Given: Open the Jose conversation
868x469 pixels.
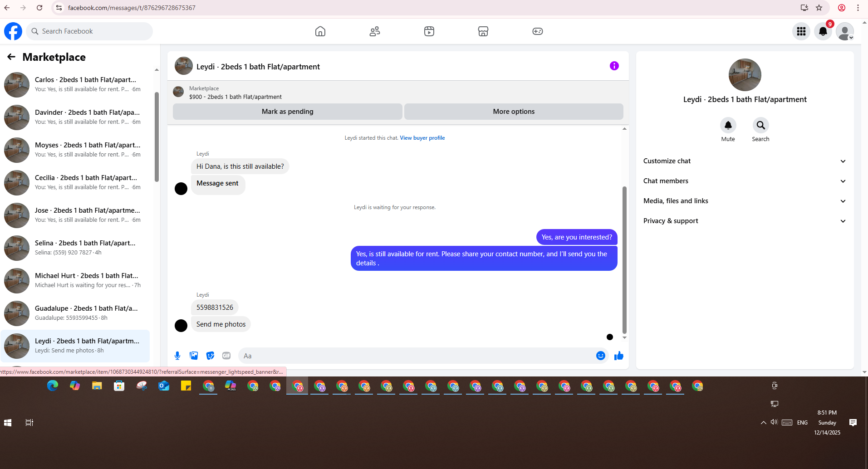Looking at the screenshot, I should (76, 215).
